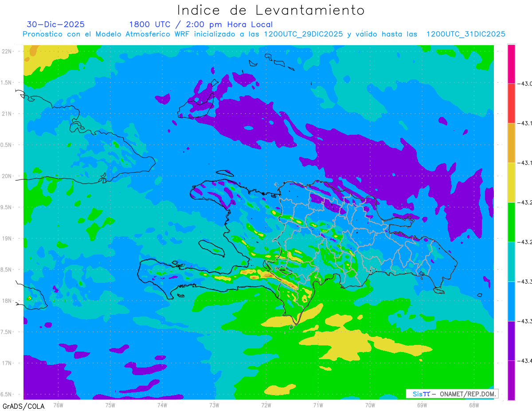Click the '7.5N' latitude label
The width and height of the screenshot is (532, 411).
click(7, 332)
